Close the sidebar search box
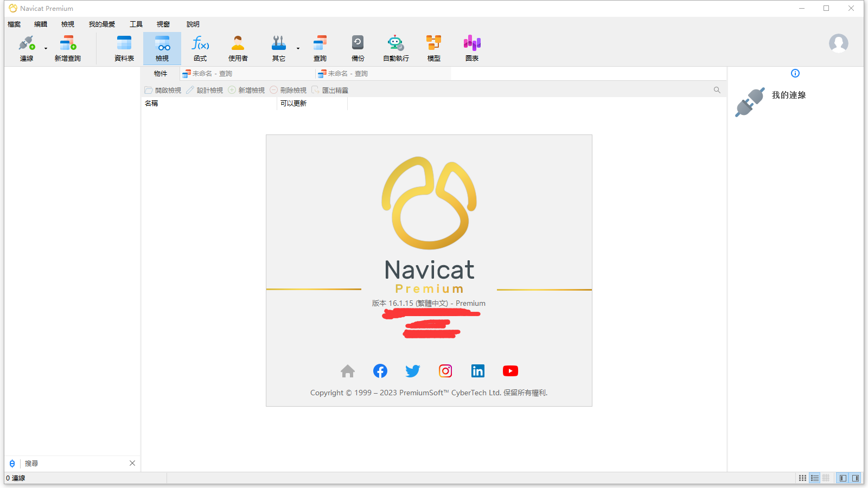Image resolution: width=868 pixels, height=488 pixels. 132,463
